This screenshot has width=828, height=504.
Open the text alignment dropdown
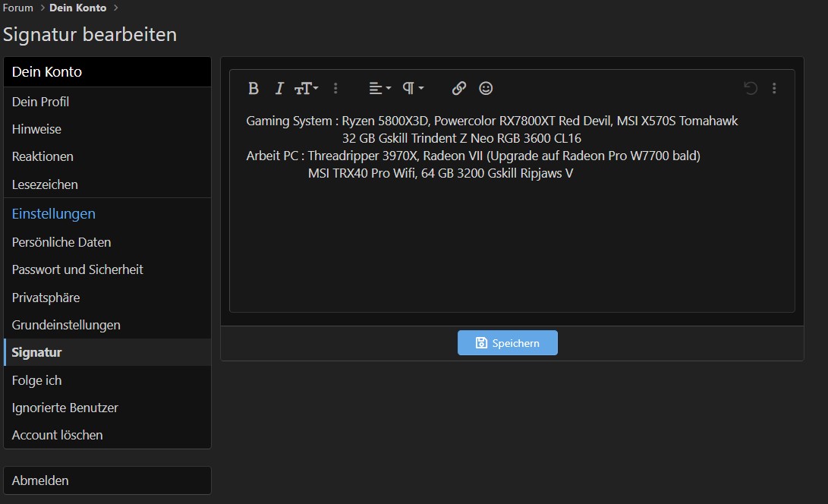click(379, 88)
